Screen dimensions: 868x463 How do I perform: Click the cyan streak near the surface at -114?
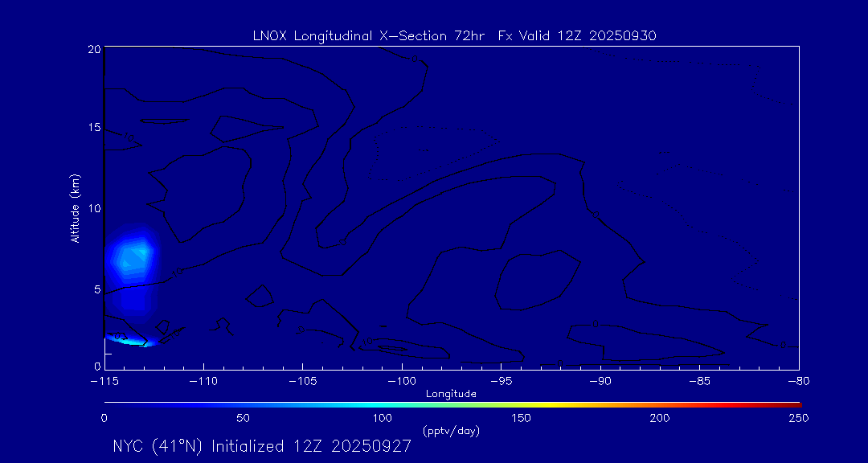click(130, 342)
